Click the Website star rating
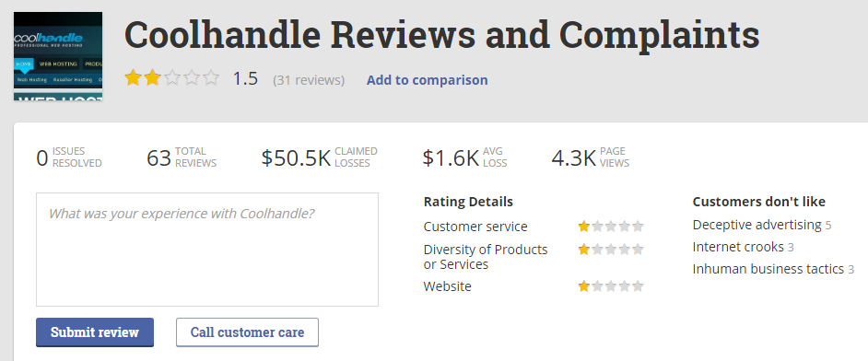The image size is (868, 361). click(611, 286)
